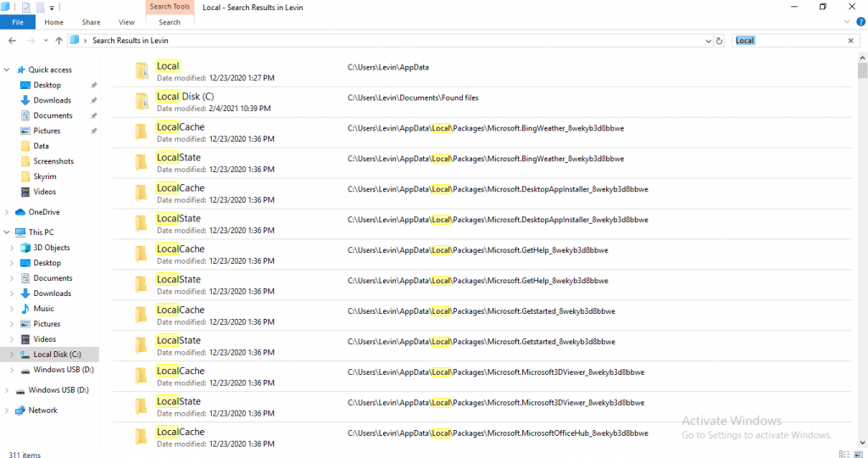Viewport: 868px width, 458px height.
Task: Collapse the This PC tree node
Action: coord(7,232)
